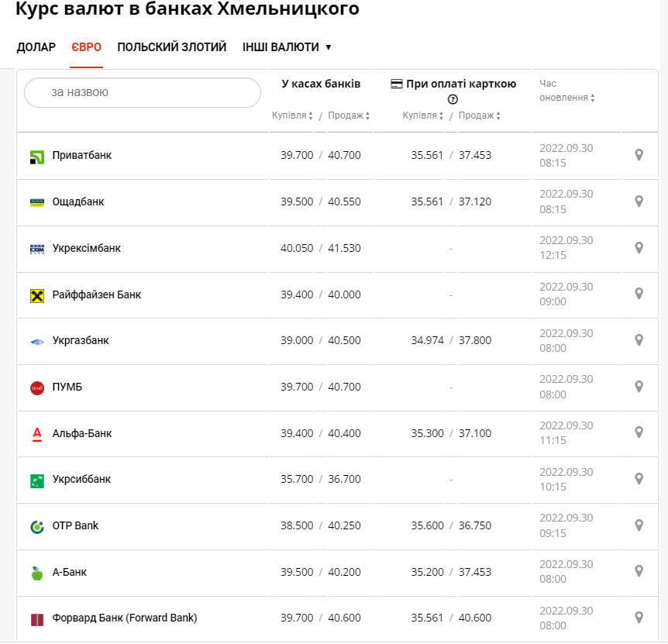The height and width of the screenshot is (644, 668).
Task: Click the Райффайзен Банк logo icon
Action: point(37,295)
